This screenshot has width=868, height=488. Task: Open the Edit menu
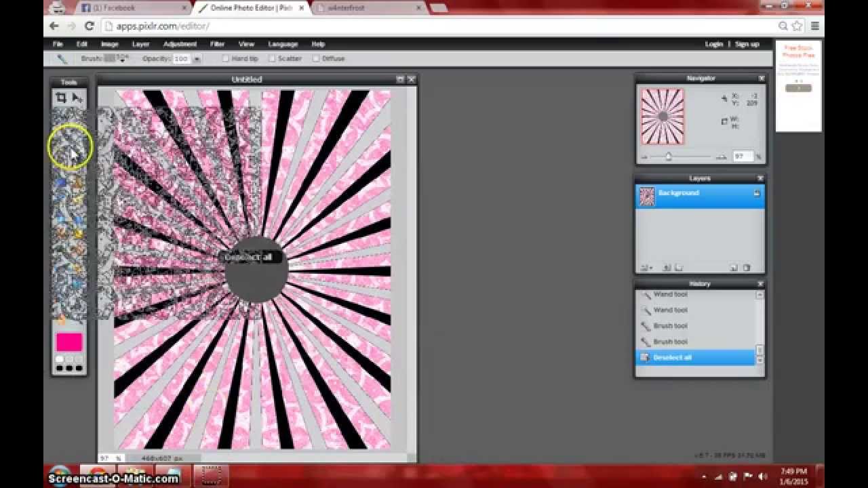pos(82,44)
